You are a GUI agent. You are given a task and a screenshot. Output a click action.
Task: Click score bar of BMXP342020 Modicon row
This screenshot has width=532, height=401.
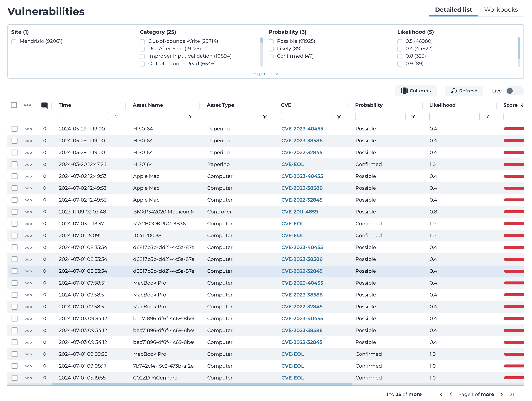(x=514, y=212)
